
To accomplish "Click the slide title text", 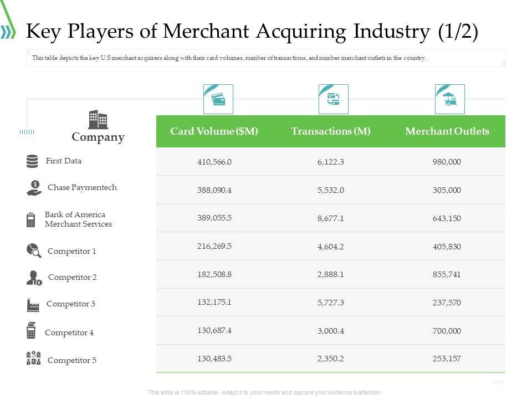I will 252,33.
